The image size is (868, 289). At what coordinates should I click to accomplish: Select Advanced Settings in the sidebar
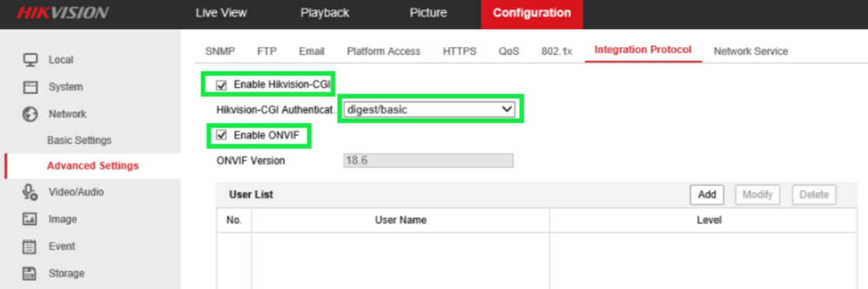(x=93, y=165)
